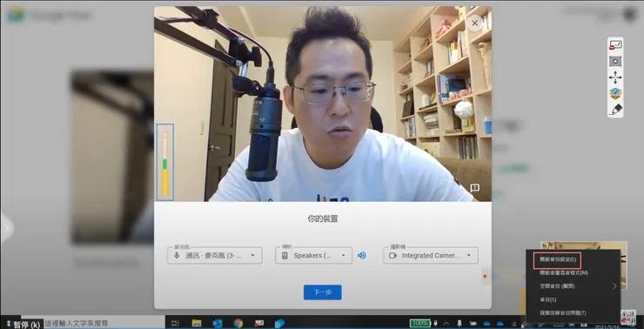
Task: Click the first OneDrive cloud tray icon
Action: tap(486, 323)
